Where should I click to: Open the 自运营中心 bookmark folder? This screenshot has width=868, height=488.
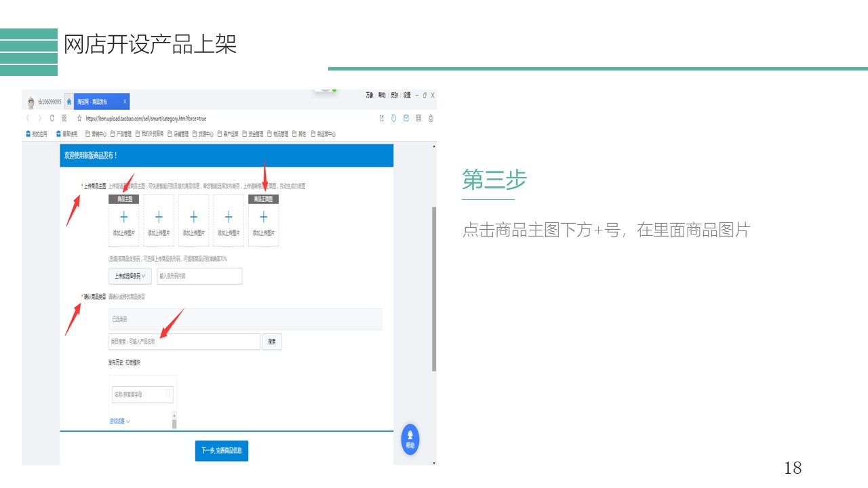click(x=323, y=134)
